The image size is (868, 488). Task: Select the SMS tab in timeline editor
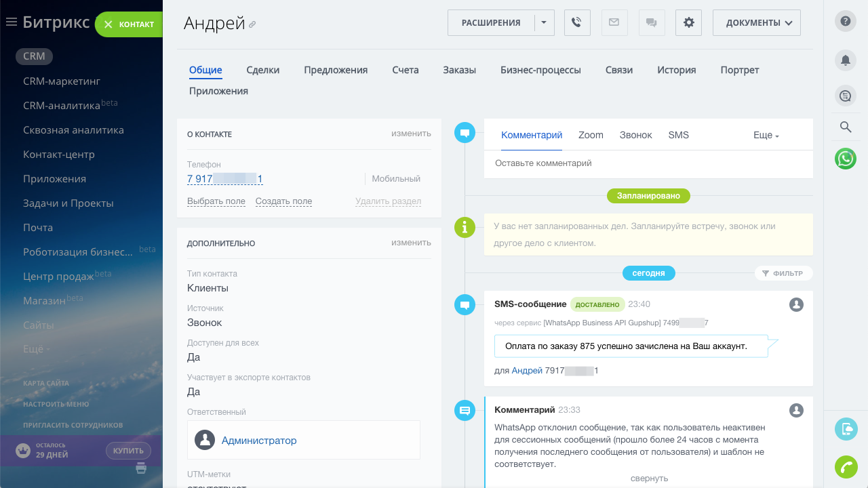(x=678, y=135)
